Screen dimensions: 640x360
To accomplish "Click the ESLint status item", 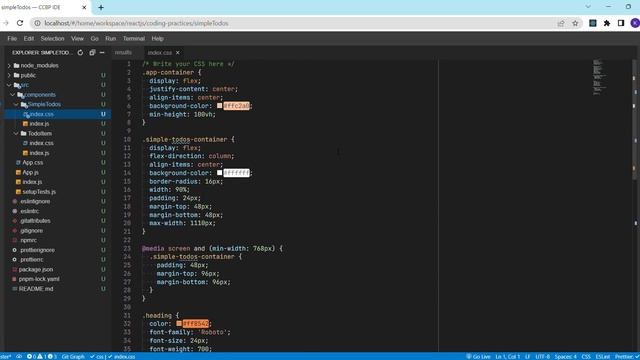I will click(x=603, y=356).
